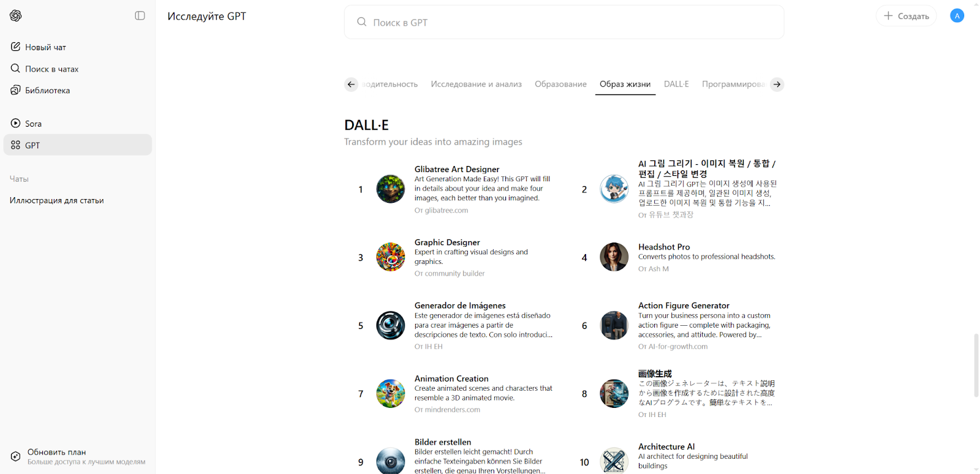980x474 pixels.
Task: Click the page vertical scrollbar thumb
Action: coord(976,366)
